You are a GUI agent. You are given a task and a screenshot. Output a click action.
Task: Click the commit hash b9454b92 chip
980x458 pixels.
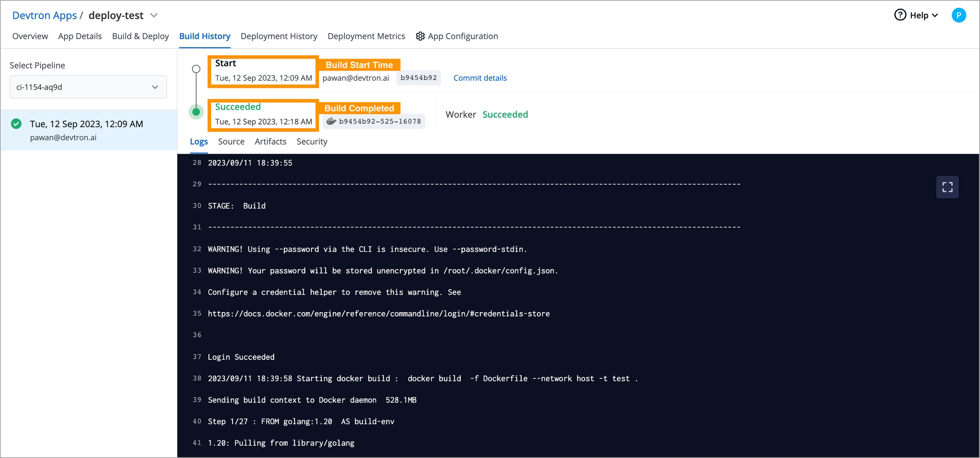[419, 78]
